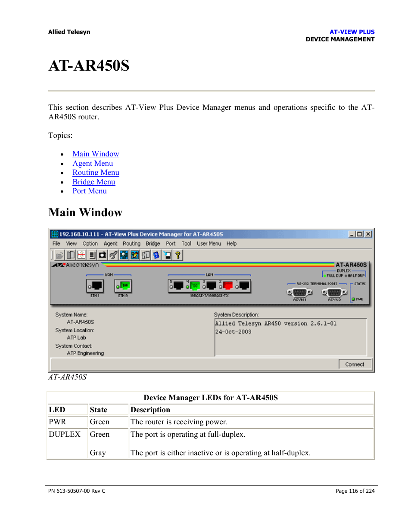Screen dimensions: 411x532
Task: Select the green ETH 0 WAN port
Action: (x=123, y=286)
